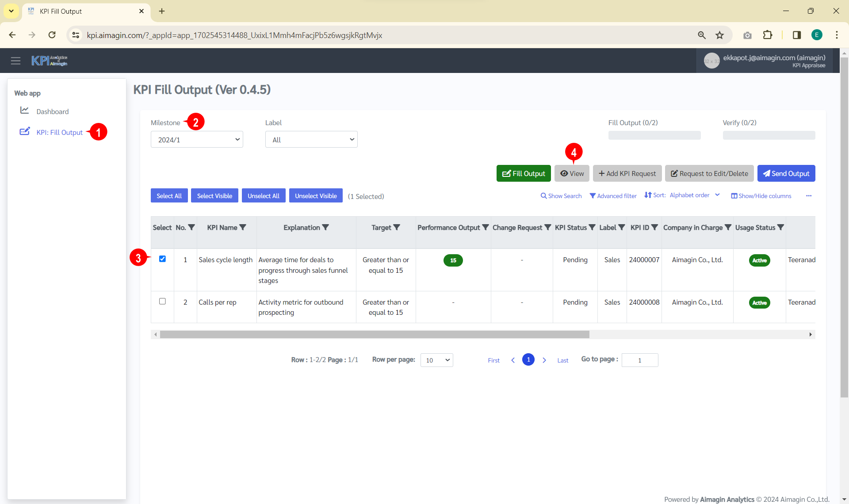Uncheck the Sales cycle length row checkbox

tap(162, 259)
